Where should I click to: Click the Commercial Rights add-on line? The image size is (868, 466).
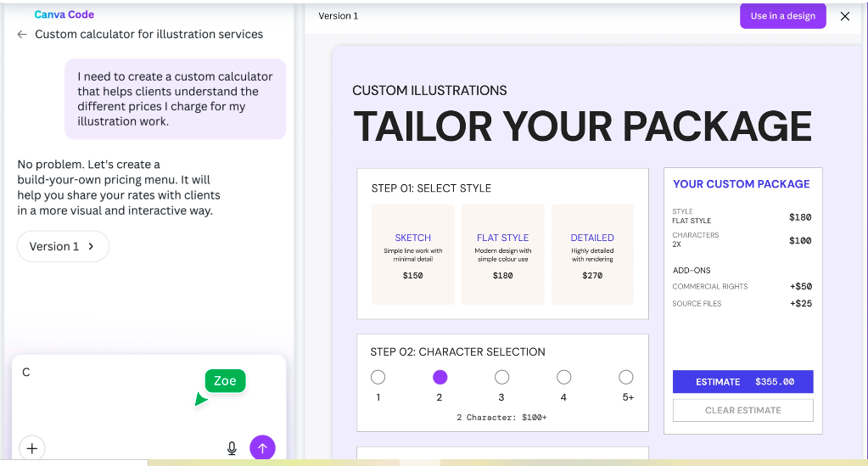(742, 286)
